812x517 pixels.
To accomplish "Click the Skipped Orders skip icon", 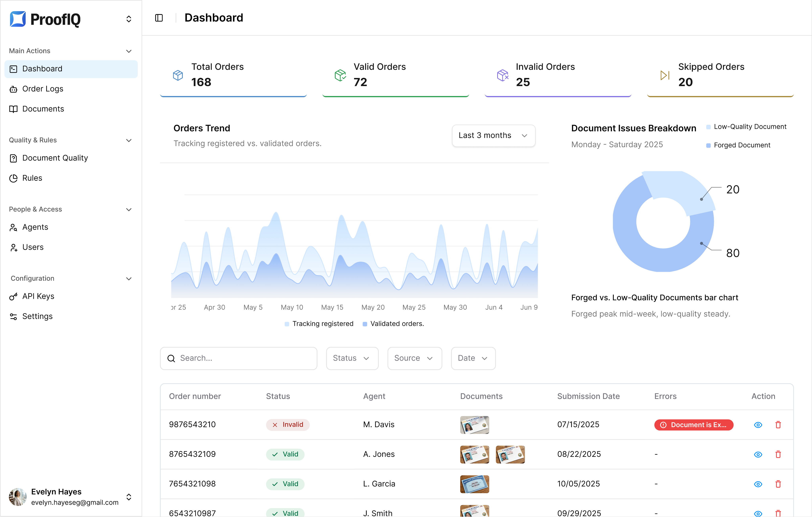I will (x=665, y=75).
